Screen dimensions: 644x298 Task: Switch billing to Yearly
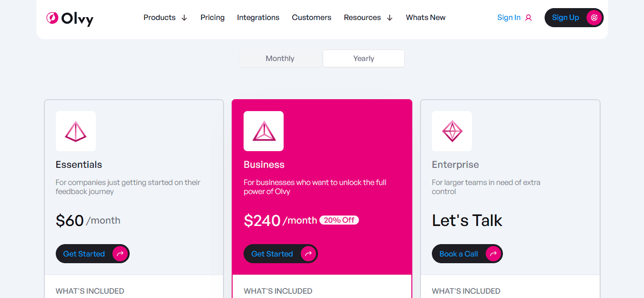pos(364,59)
